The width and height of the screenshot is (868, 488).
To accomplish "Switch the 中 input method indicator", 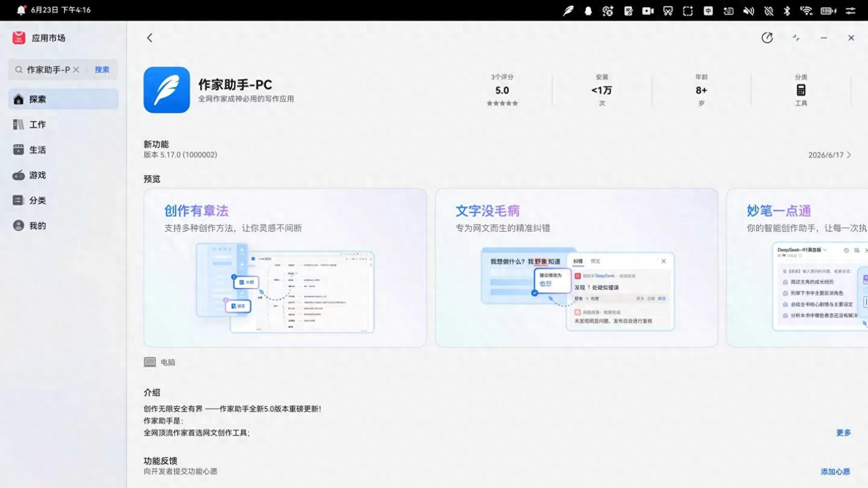I will coord(708,10).
